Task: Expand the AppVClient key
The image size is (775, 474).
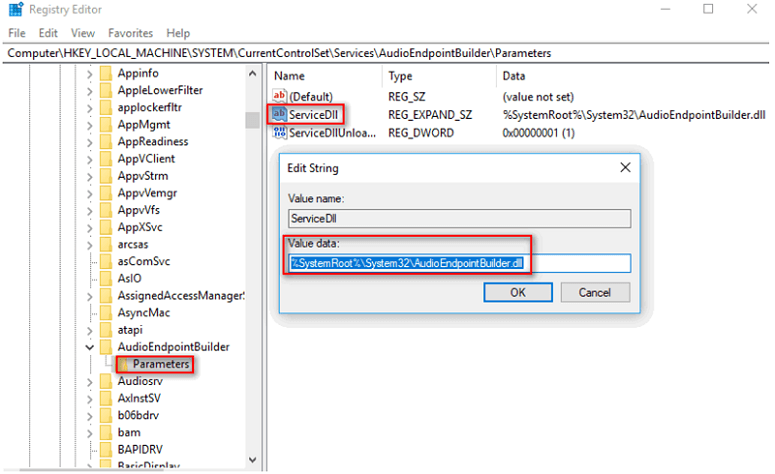Action: (x=89, y=160)
